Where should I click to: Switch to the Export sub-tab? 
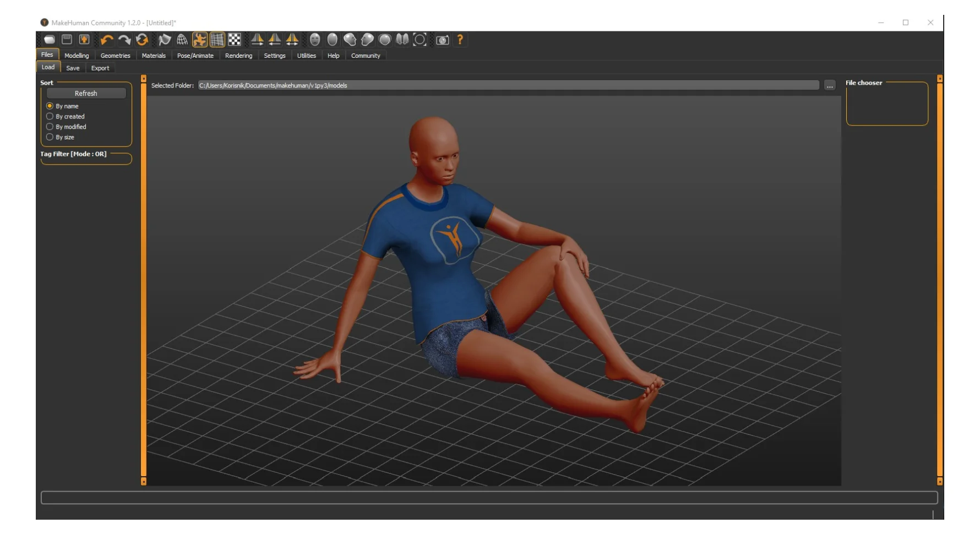pos(100,69)
